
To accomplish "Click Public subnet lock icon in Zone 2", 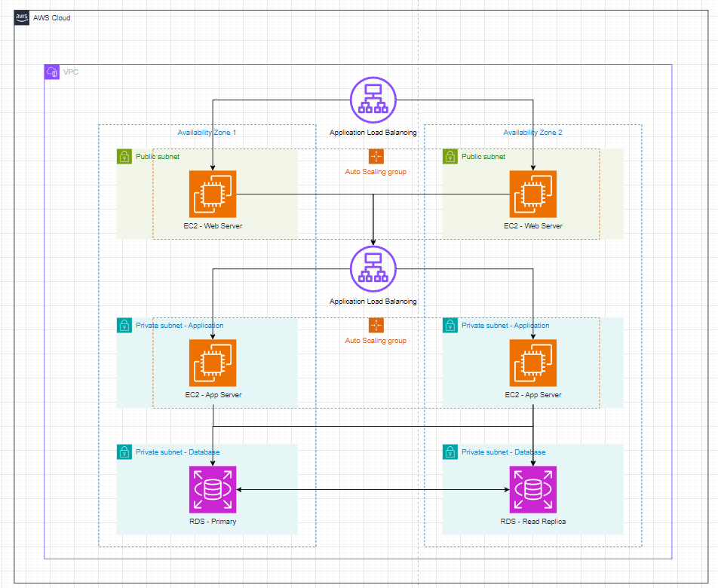I will (450, 157).
